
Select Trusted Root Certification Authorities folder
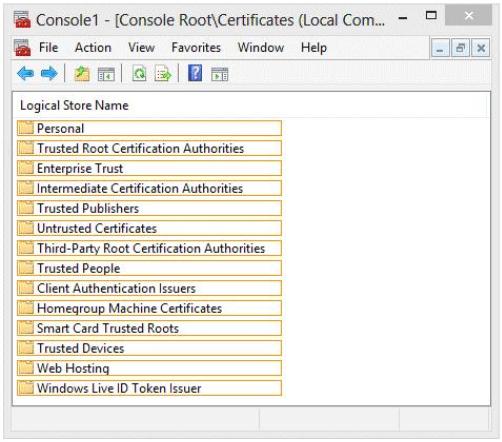[149, 148]
